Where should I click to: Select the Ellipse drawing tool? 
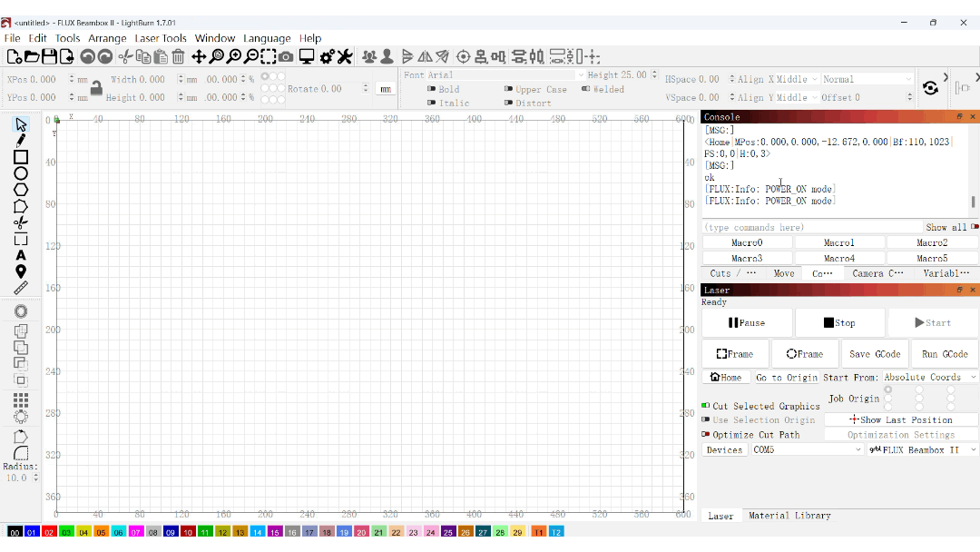pyautogui.click(x=21, y=173)
